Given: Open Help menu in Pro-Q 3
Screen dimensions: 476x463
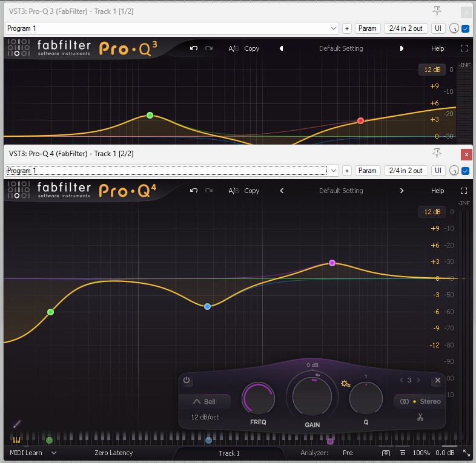Looking at the screenshot, I should [x=437, y=48].
